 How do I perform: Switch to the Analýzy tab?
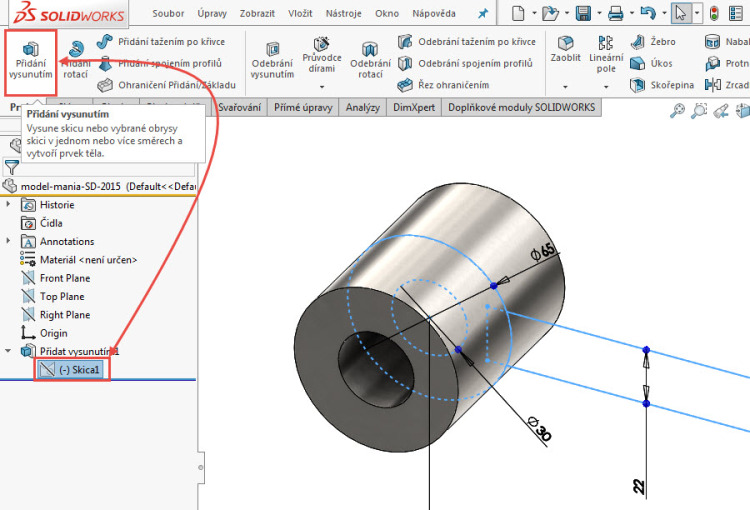[363, 107]
